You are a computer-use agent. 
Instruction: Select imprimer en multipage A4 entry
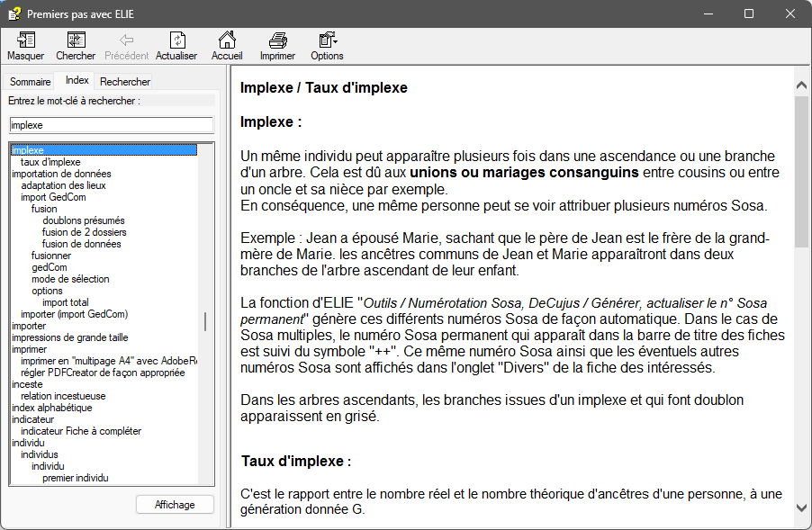pos(109,361)
